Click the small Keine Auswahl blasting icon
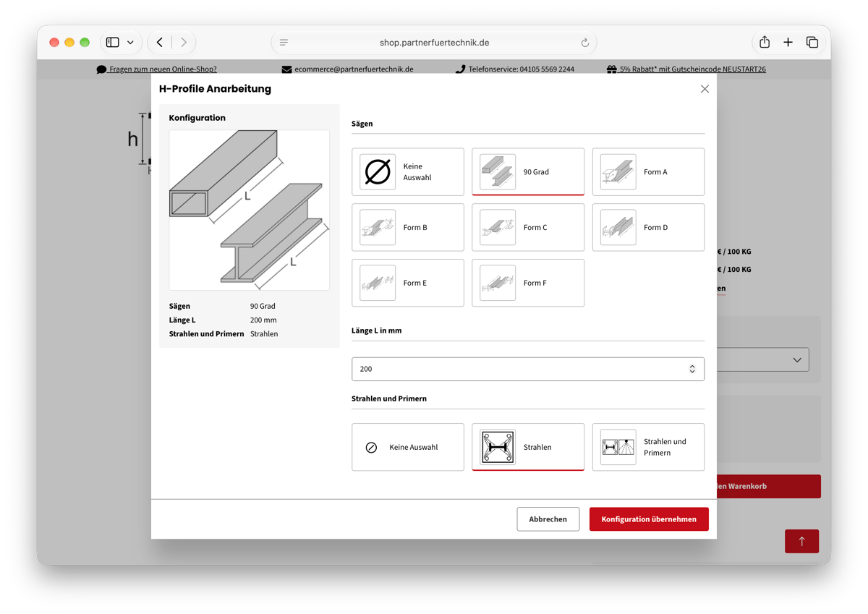 [x=371, y=448]
